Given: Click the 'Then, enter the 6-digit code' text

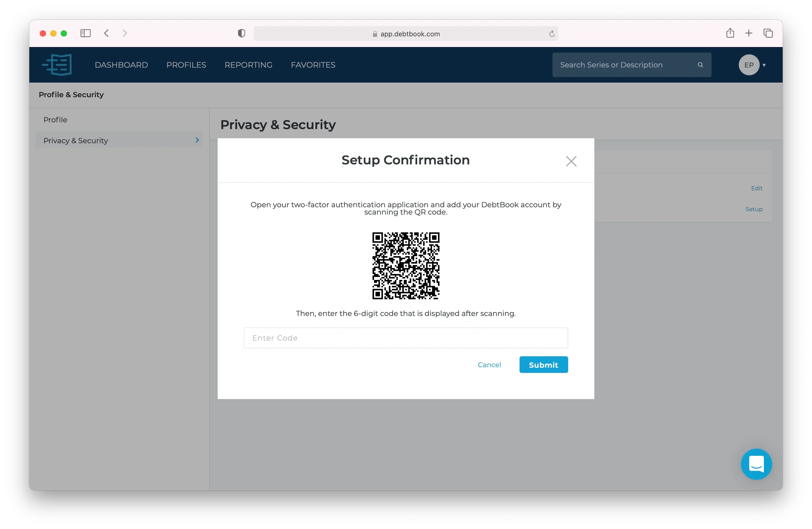Looking at the screenshot, I should 406,313.
